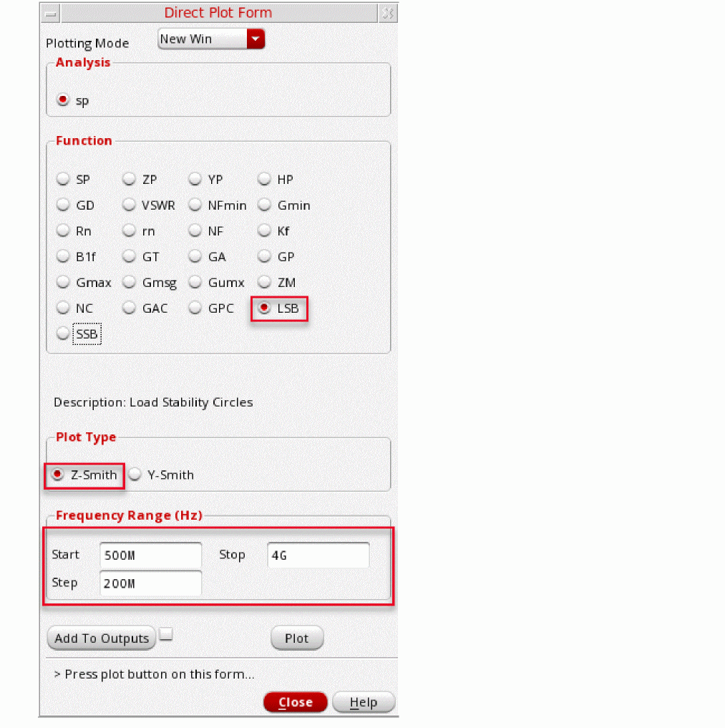Choose the Rn function radio

[63, 230]
